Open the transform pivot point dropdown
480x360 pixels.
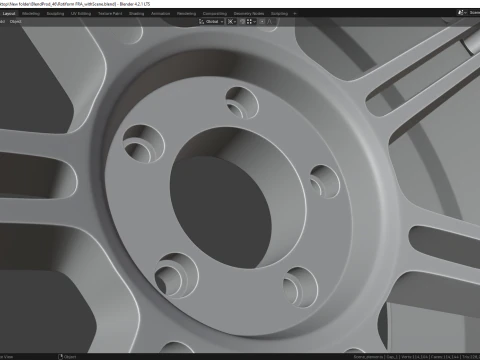click(x=232, y=22)
